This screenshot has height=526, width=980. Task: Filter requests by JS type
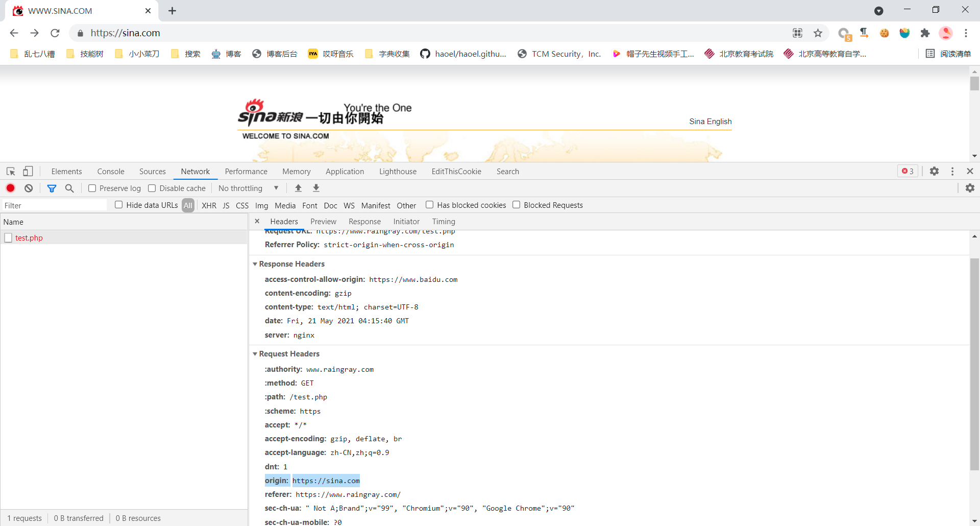click(x=226, y=205)
